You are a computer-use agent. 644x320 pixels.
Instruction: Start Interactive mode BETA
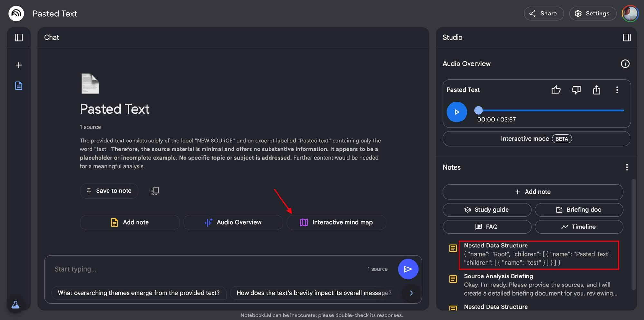pos(536,139)
